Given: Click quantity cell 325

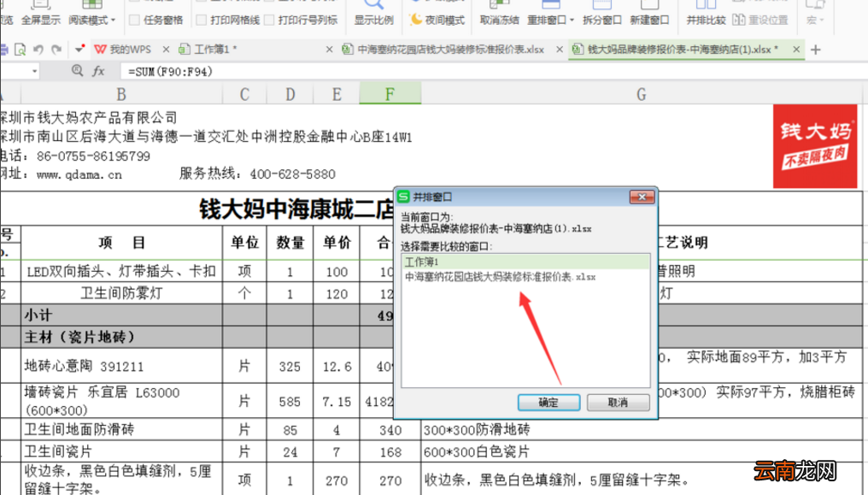Looking at the screenshot, I should [x=290, y=366].
